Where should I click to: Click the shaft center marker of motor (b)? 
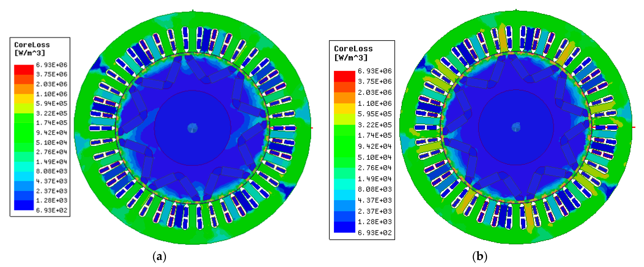(516, 127)
